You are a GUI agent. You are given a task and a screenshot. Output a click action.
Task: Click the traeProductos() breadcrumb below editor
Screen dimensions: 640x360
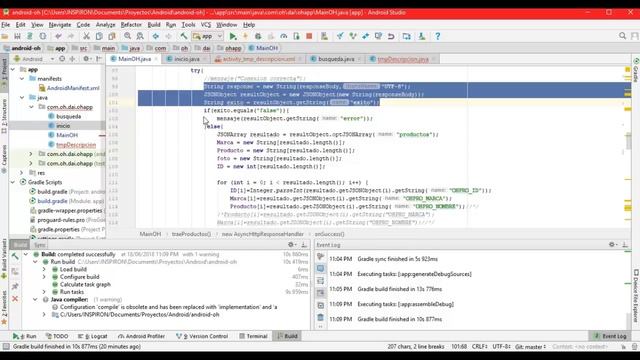pos(191,234)
